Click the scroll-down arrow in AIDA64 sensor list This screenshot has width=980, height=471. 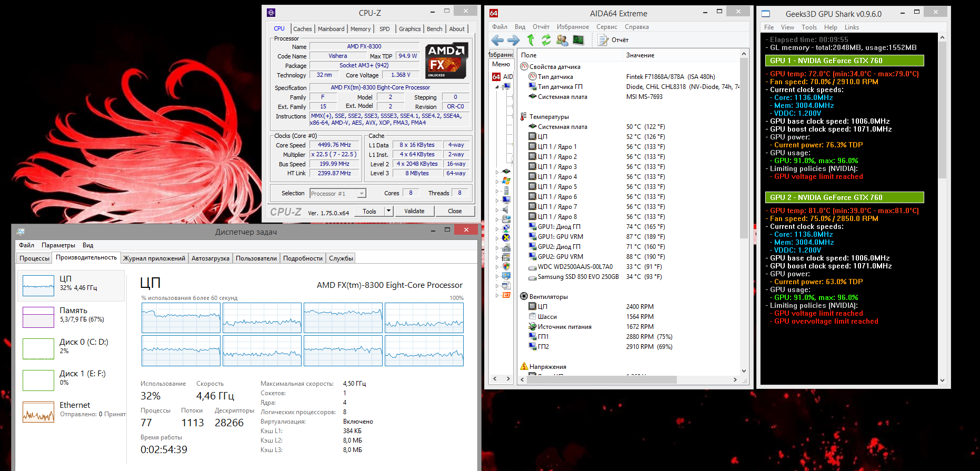(x=744, y=371)
